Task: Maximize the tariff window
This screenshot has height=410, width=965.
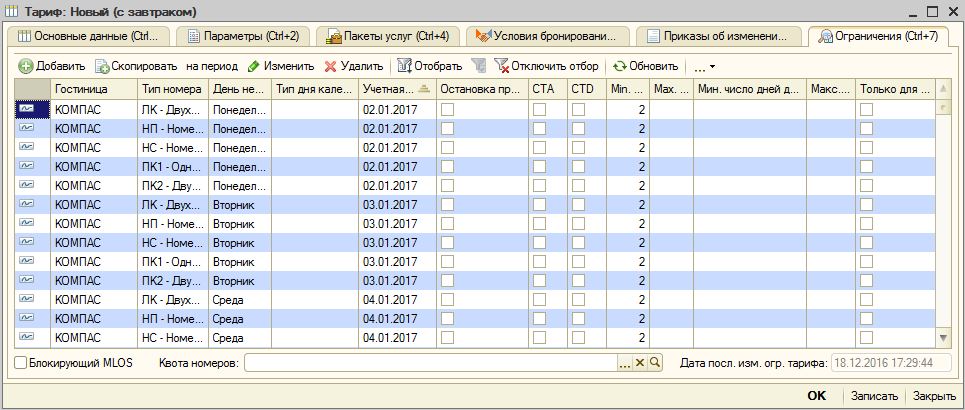Action: tap(932, 11)
